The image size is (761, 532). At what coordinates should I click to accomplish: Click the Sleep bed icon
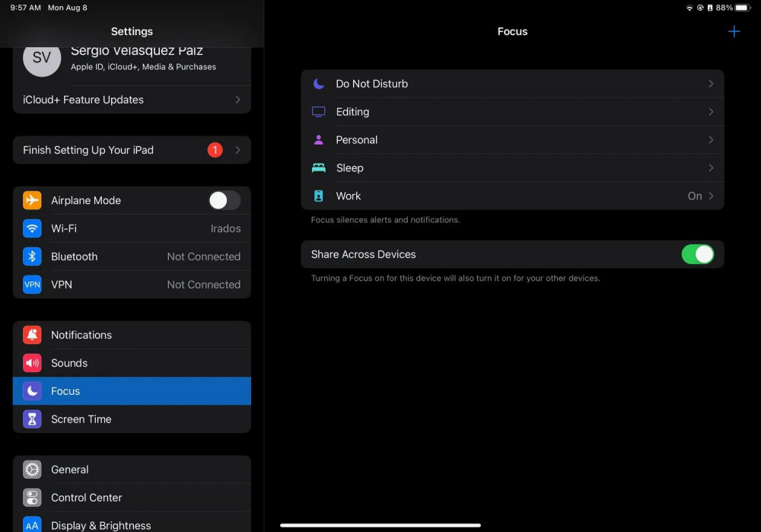(319, 168)
